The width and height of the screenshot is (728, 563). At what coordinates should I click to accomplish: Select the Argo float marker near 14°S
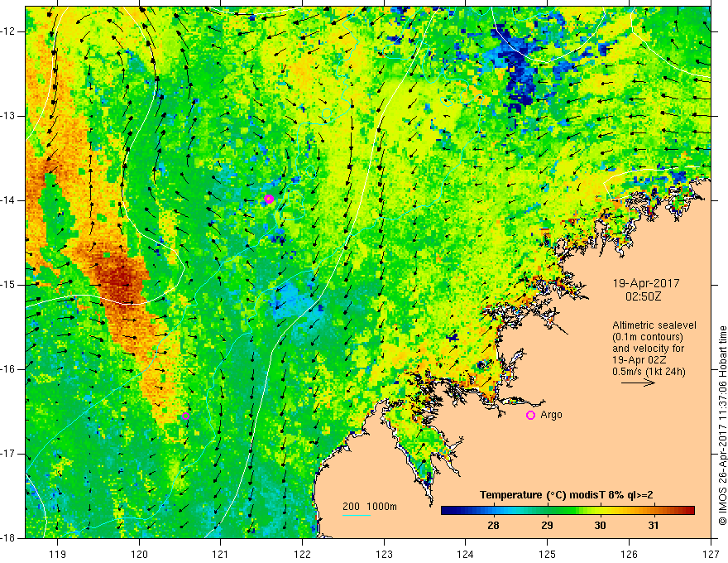269,199
